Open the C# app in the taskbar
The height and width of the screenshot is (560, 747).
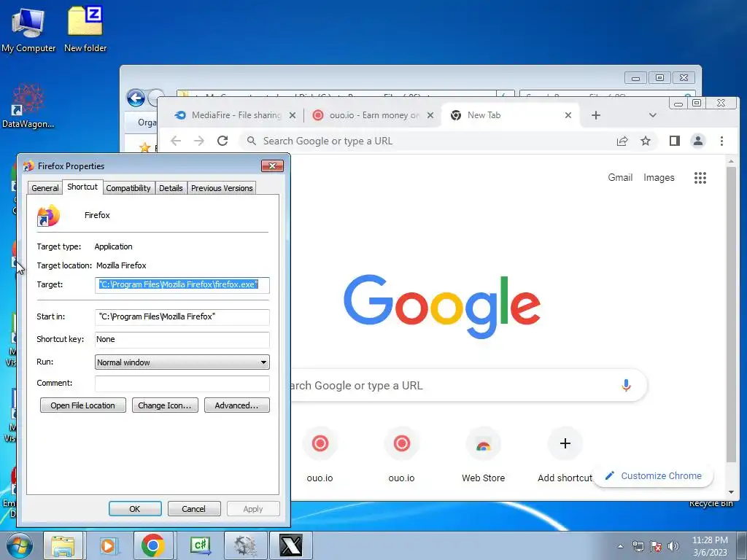tap(200, 545)
